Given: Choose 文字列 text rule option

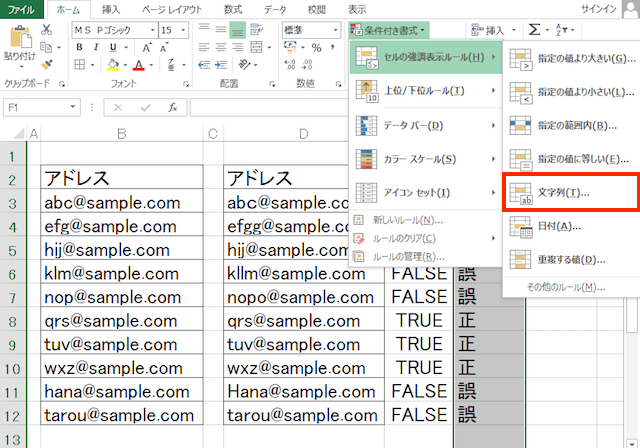Looking at the screenshot, I should 571,193.
